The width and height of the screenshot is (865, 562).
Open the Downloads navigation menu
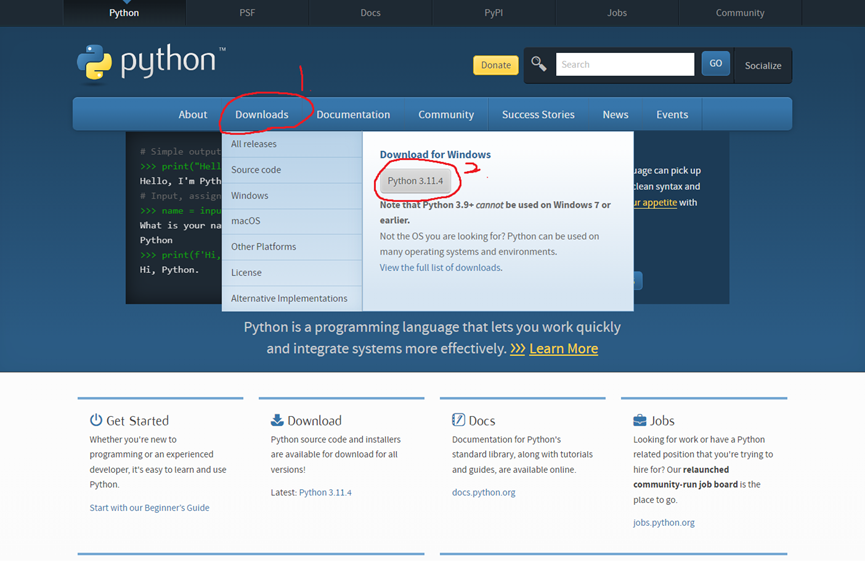(261, 115)
